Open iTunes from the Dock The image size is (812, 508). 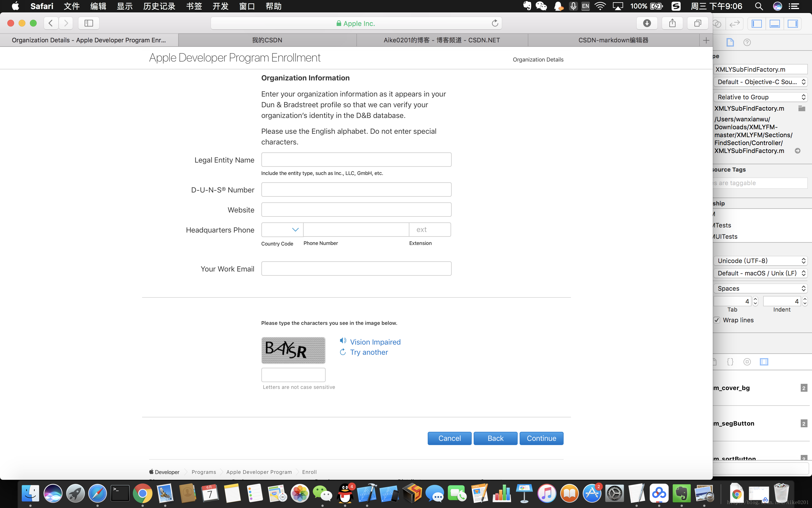[x=547, y=493]
